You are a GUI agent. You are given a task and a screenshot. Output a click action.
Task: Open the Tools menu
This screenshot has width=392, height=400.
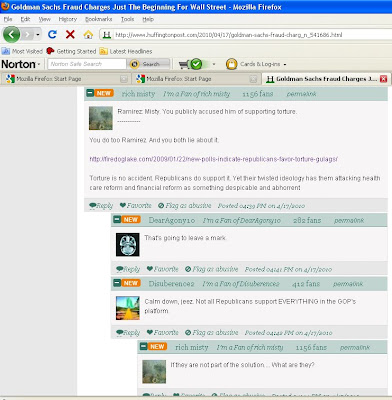[x=127, y=19]
